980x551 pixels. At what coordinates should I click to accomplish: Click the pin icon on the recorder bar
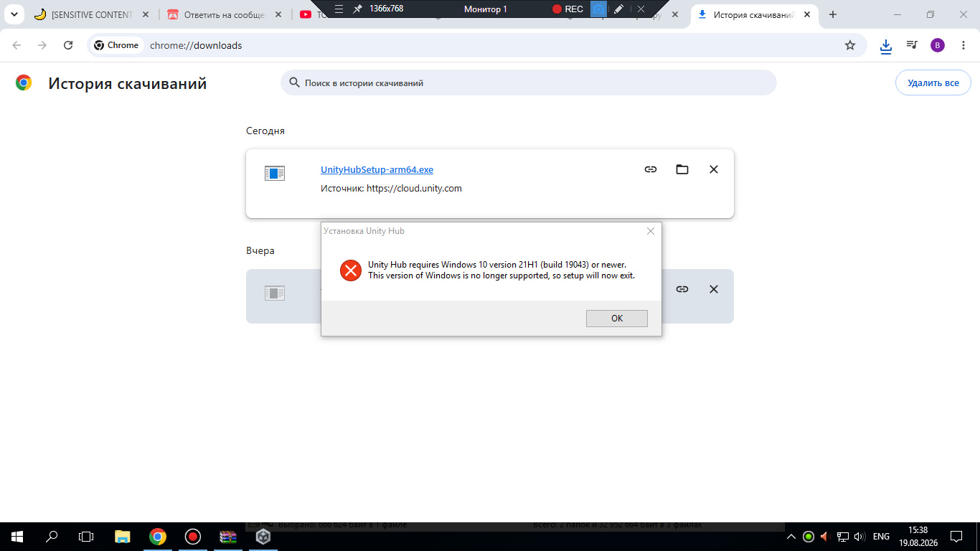click(357, 9)
